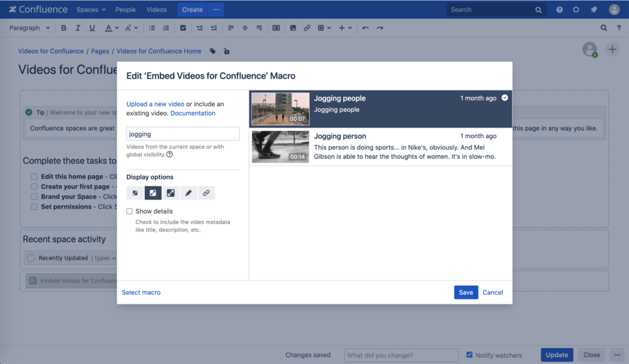Cancel the macro dialog
Image resolution: width=629 pixels, height=364 pixels.
click(493, 292)
